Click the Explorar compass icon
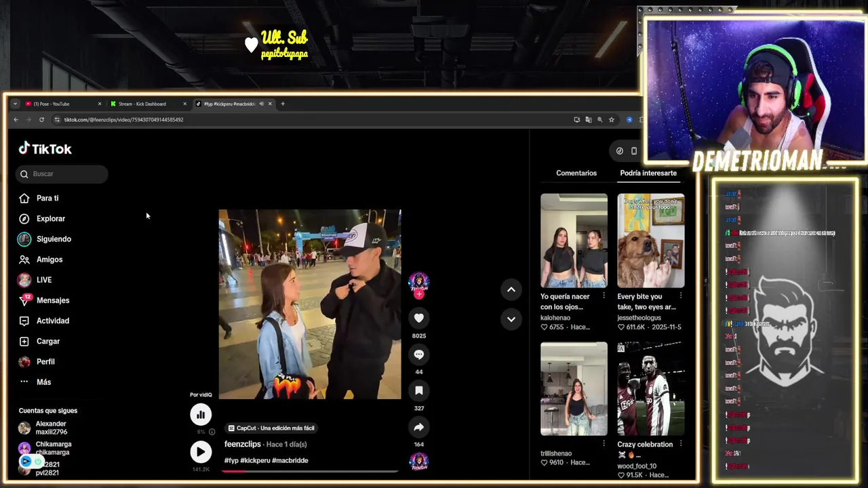This screenshot has height=488, width=868. click(x=24, y=218)
